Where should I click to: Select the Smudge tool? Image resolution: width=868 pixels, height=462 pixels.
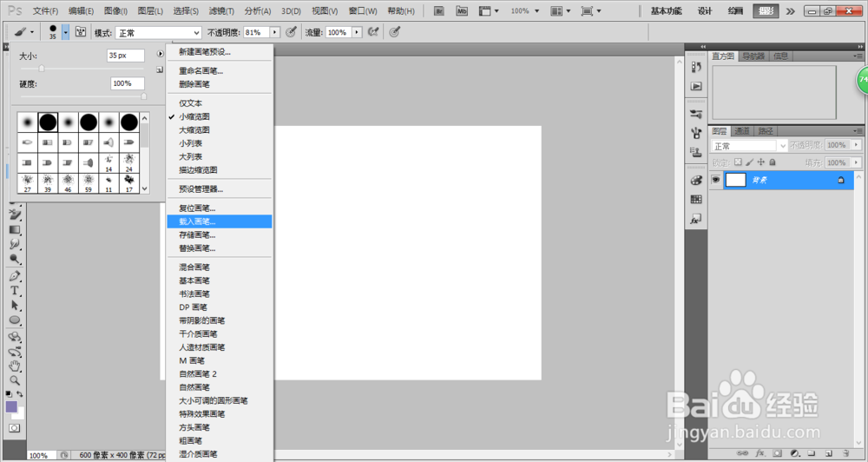[15, 244]
